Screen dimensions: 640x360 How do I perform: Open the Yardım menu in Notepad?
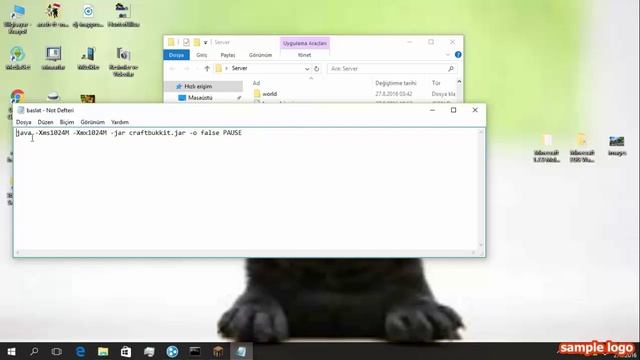coord(120,122)
